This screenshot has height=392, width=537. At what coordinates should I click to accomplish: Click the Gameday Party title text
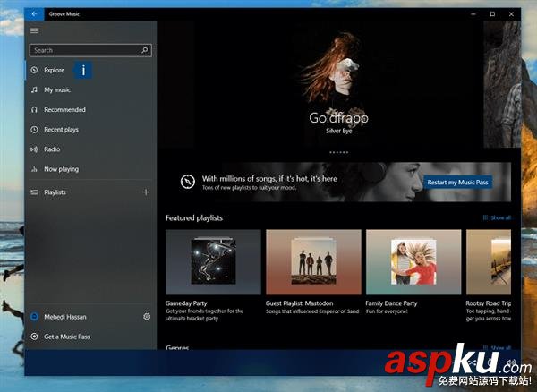click(x=186, y=303)
